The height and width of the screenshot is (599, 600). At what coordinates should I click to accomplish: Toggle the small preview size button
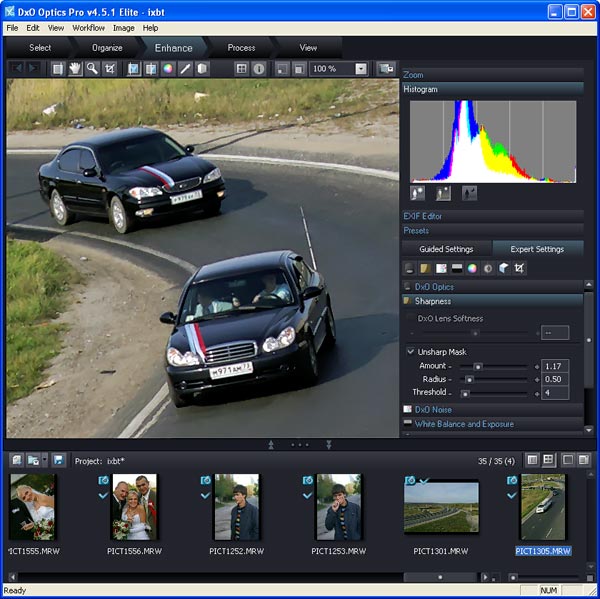(x=282, y=69)
